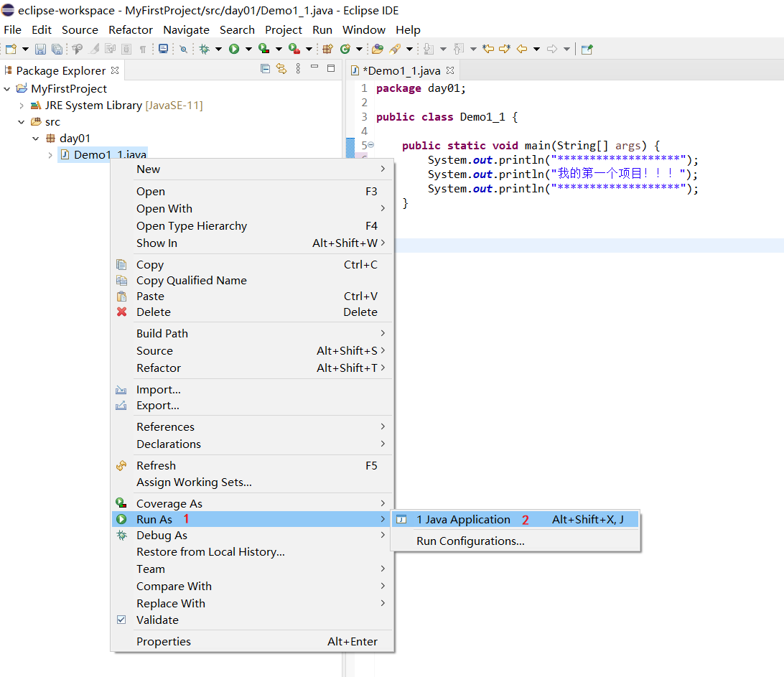
Task: Click the Pin Editor toolbar icon
Action: tap(587, 49)
